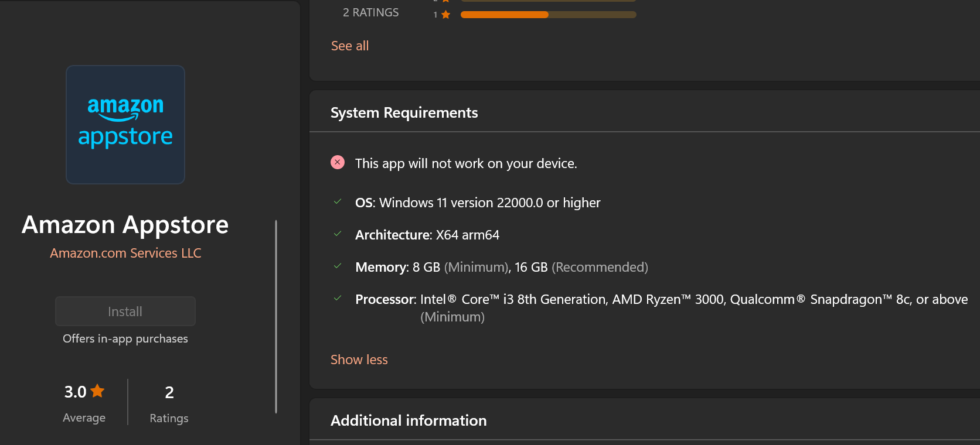Click the Amazon Appstore logo image
Viewport: 980px width, 445px height.
point(125,125)
